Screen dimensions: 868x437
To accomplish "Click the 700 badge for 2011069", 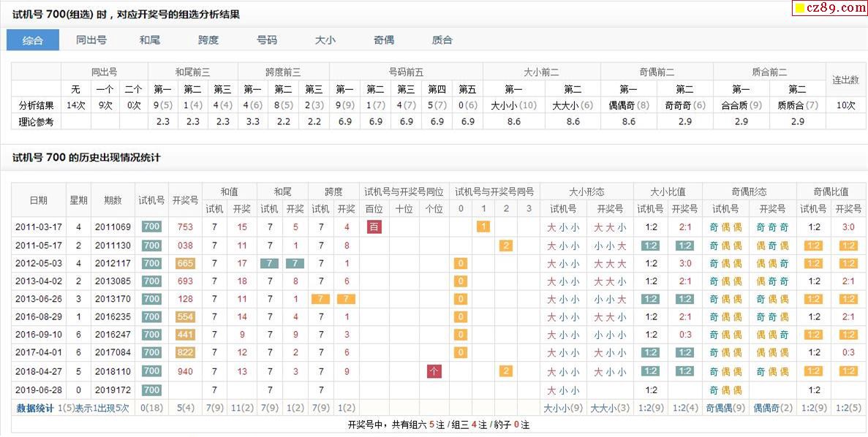I will click(151, 227).
